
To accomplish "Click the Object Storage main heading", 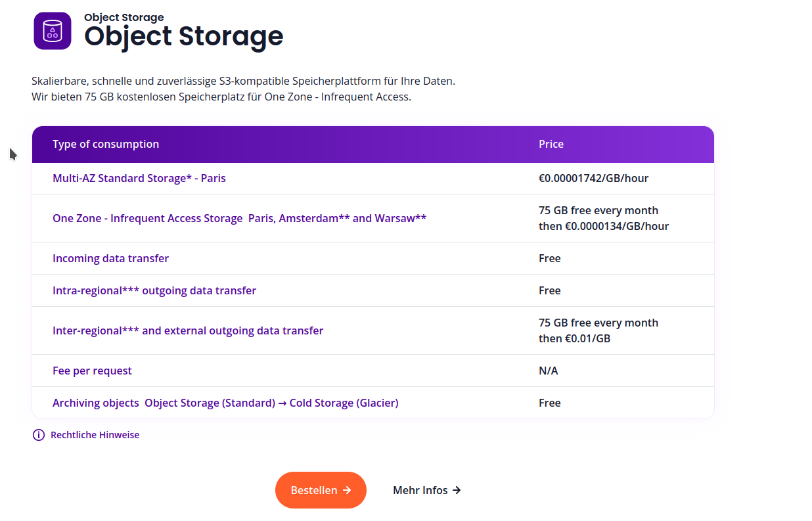I will pyautogui.click(x=183, y=36).
